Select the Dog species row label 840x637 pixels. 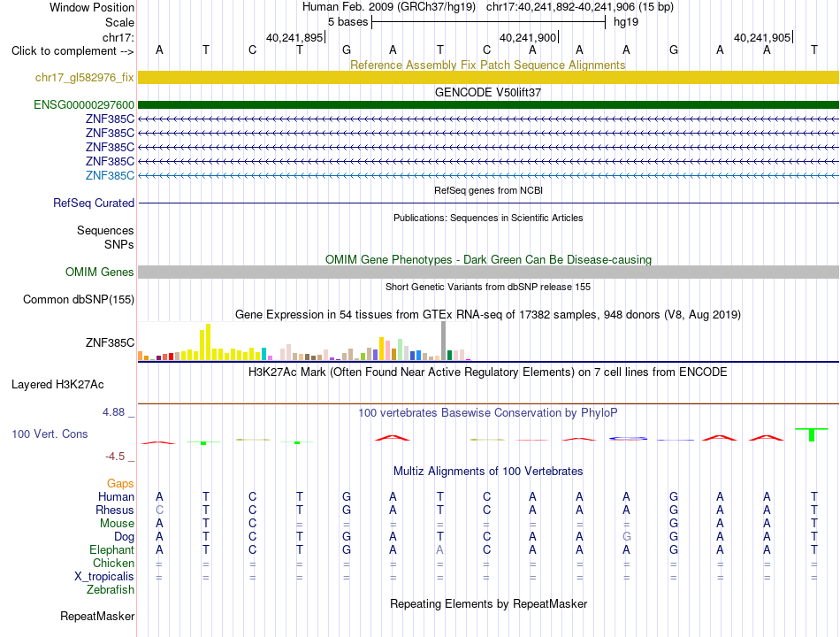(124, 537)
